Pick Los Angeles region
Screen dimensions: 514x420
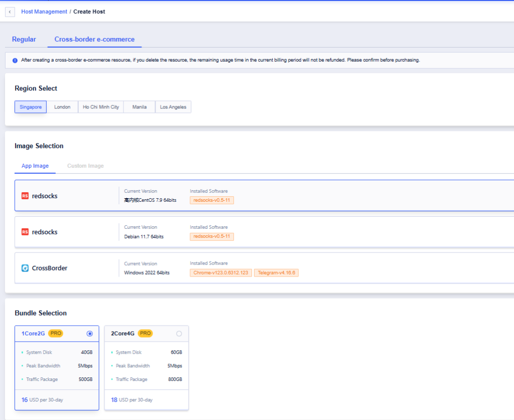point(173,107)
